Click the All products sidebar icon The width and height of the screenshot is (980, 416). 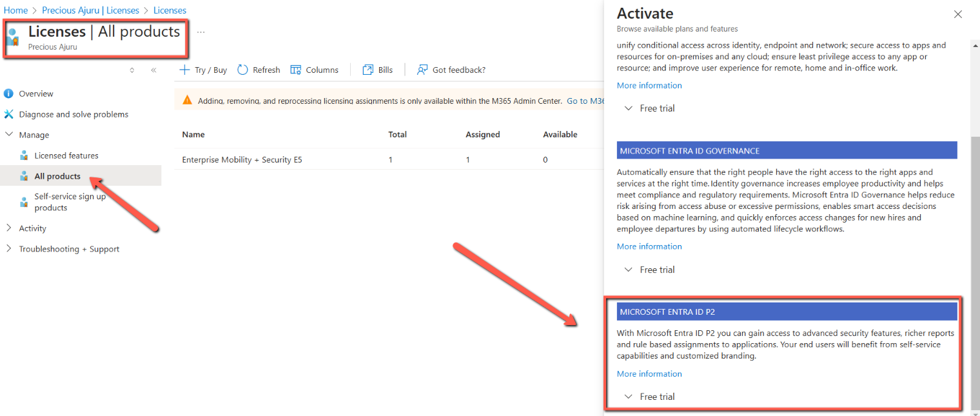click(24, 176)
